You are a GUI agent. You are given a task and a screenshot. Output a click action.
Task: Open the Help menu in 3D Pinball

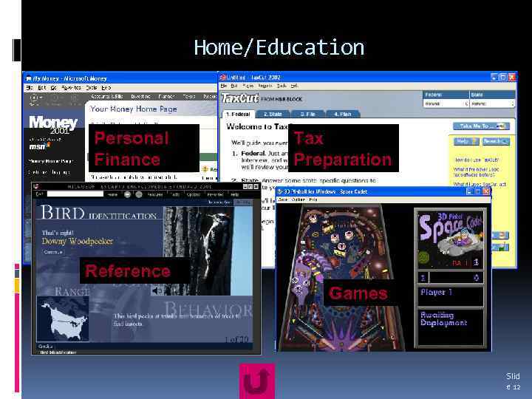click(x=313, y=199)
